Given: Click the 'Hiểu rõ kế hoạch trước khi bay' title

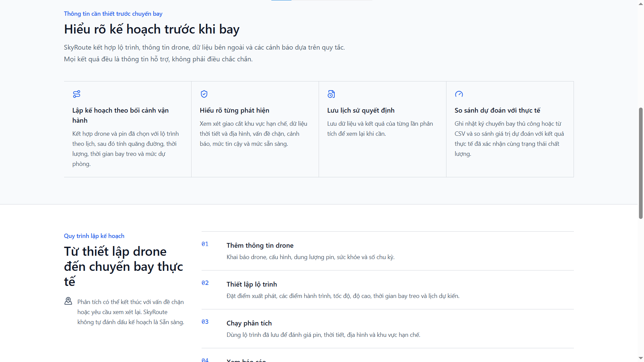Looking at the screenshot, I should (152, 29).
